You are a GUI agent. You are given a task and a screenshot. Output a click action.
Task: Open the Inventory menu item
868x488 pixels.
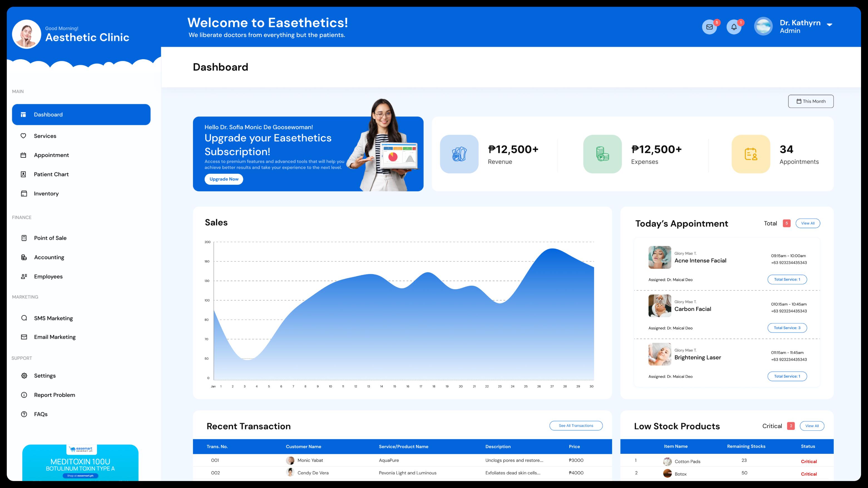(x=46, y=194)
